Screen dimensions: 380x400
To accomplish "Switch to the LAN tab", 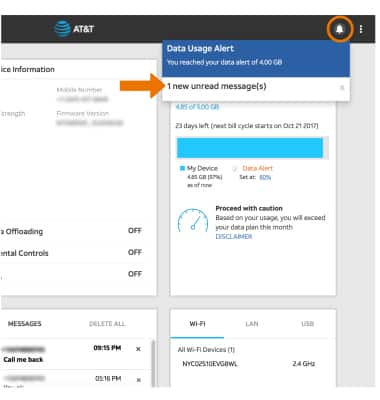I will pos(252,324).
